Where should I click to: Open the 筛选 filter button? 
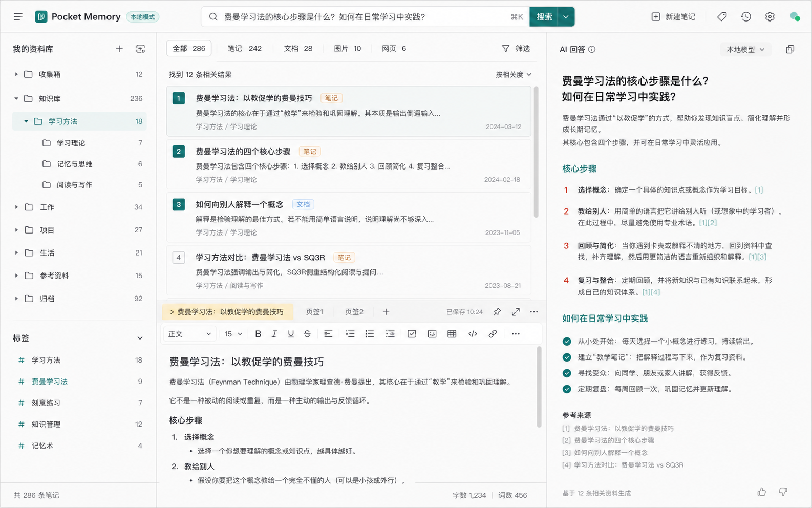[x=516, y=49]
